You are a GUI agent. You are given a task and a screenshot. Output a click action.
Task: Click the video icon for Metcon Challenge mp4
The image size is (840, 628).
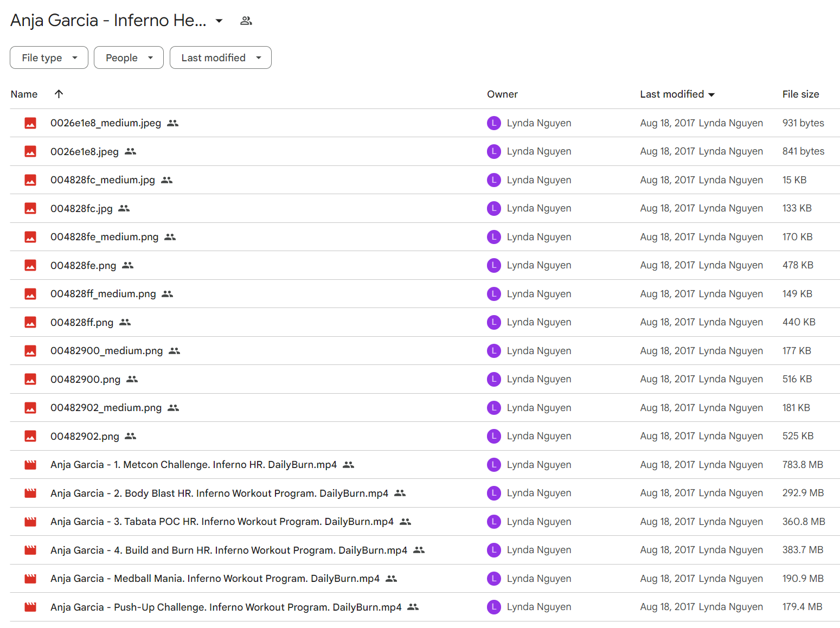30,465
